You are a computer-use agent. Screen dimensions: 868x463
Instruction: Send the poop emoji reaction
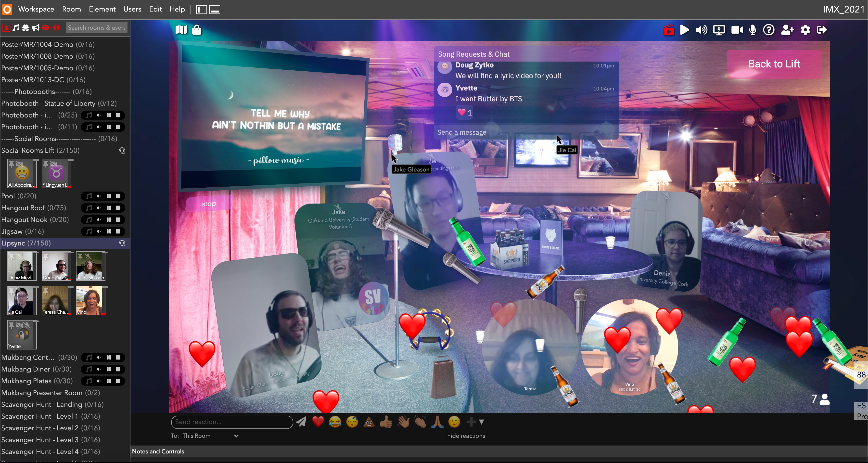[x=369, y=422]
